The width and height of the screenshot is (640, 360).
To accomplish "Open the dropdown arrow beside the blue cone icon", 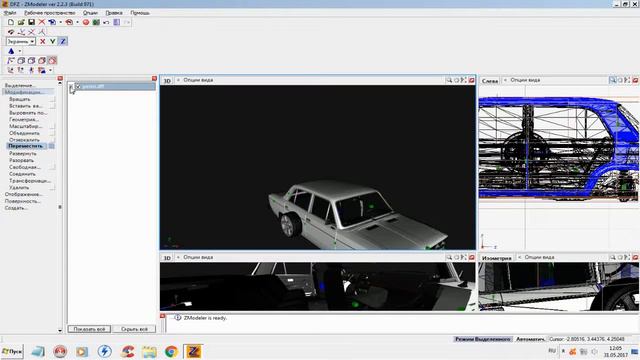I will pos(20,51).
